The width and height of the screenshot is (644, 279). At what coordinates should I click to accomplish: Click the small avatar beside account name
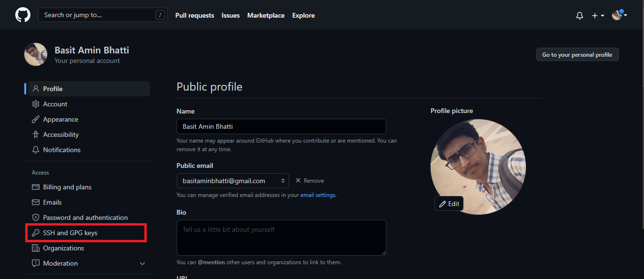click(x=36, y=54)
